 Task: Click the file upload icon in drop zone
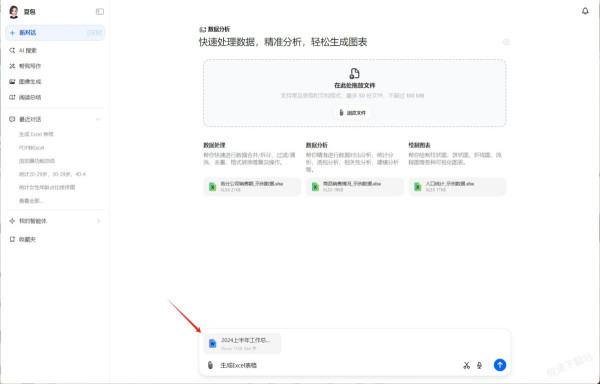click(x=354, y=73)
